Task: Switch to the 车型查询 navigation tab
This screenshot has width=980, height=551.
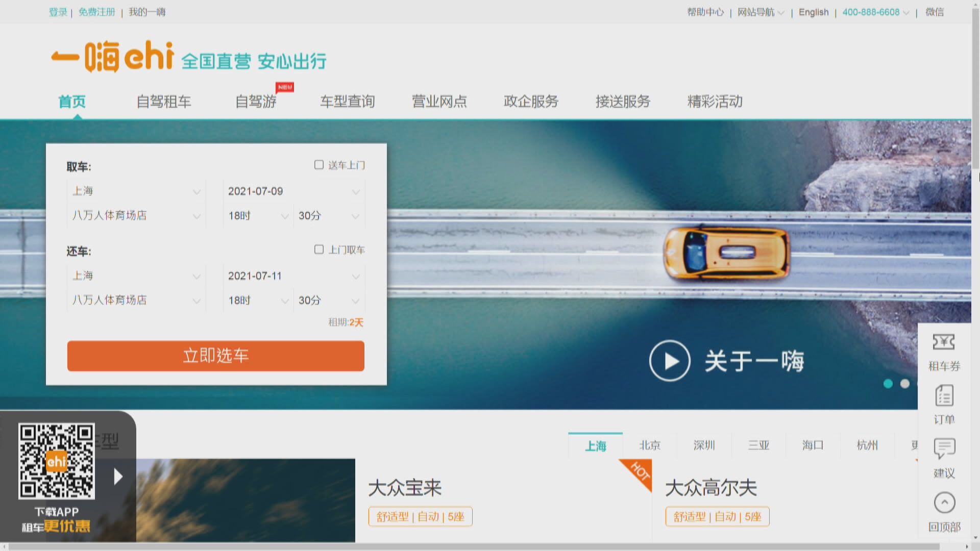Action: tap(347, 102)
